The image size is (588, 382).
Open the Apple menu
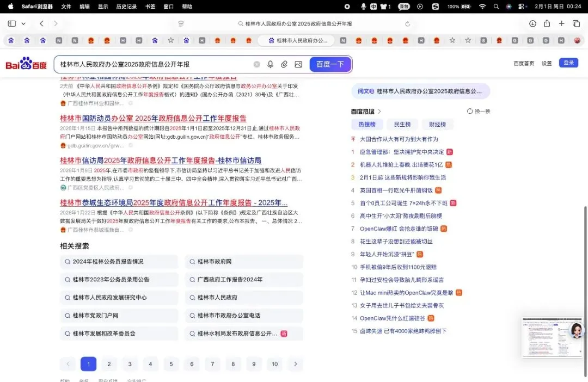pyautogui.click(x=10, y=7)
